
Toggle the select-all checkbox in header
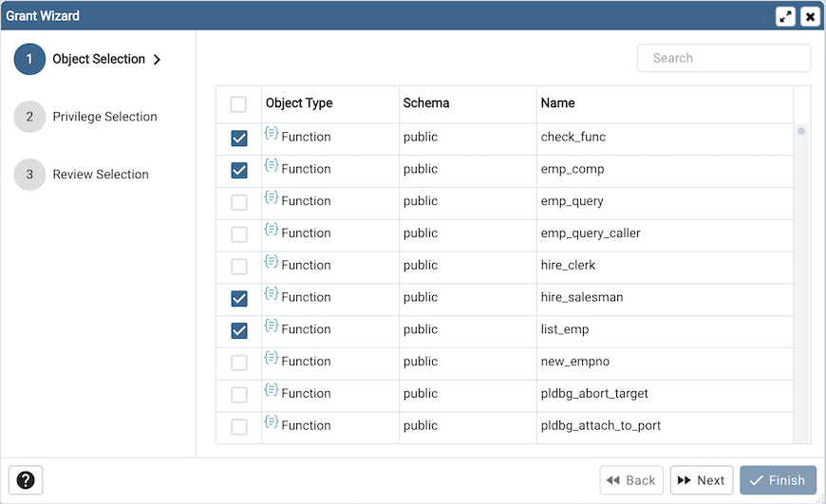point(238,104)
